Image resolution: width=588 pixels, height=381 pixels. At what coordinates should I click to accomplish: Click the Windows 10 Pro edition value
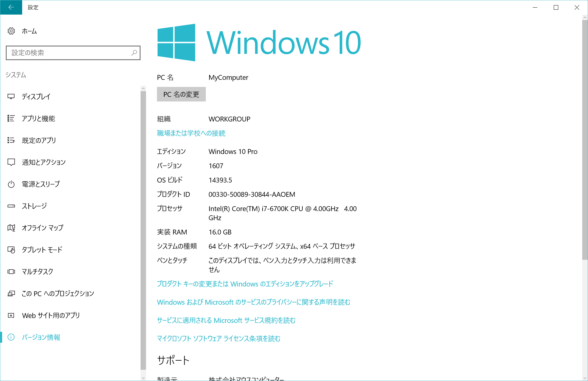pyautogui.click(x=233, y=152)
